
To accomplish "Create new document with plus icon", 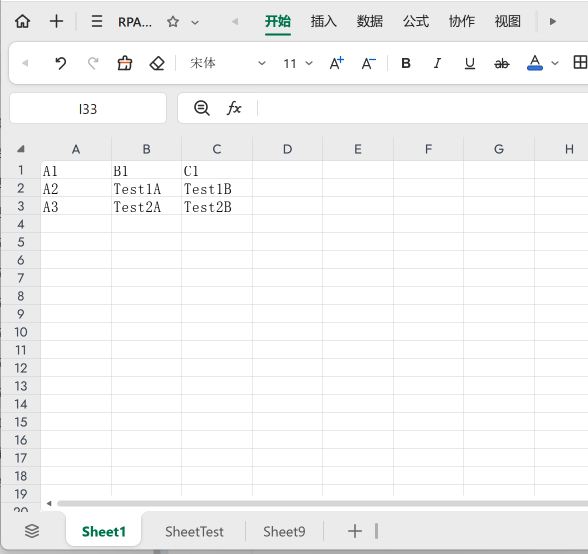I will (56, 21).
